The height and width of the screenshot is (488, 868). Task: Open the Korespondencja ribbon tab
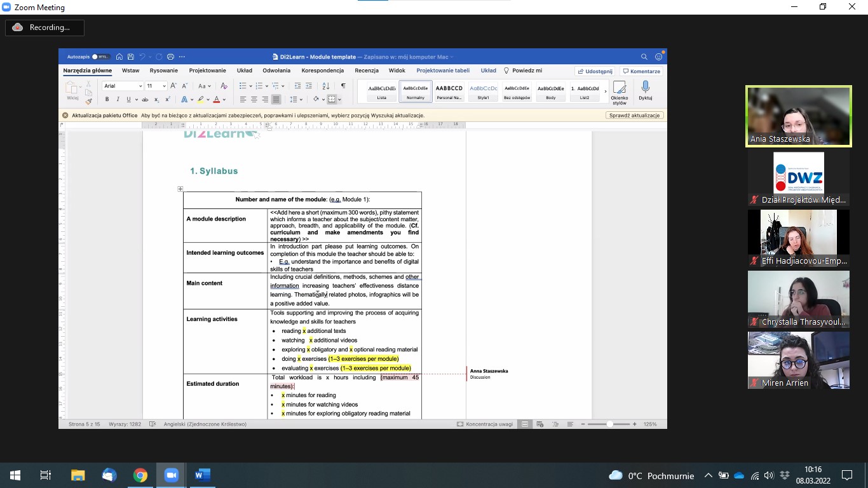coord(323,71)
